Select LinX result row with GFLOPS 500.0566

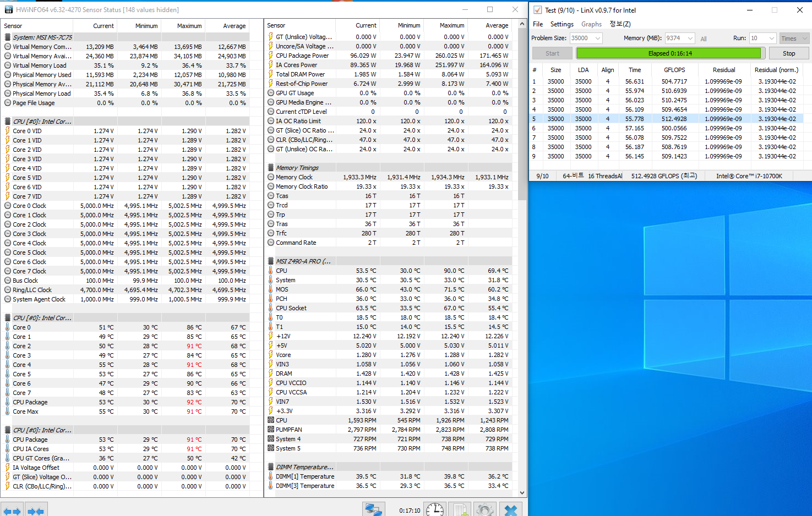[x=667, y=128]
